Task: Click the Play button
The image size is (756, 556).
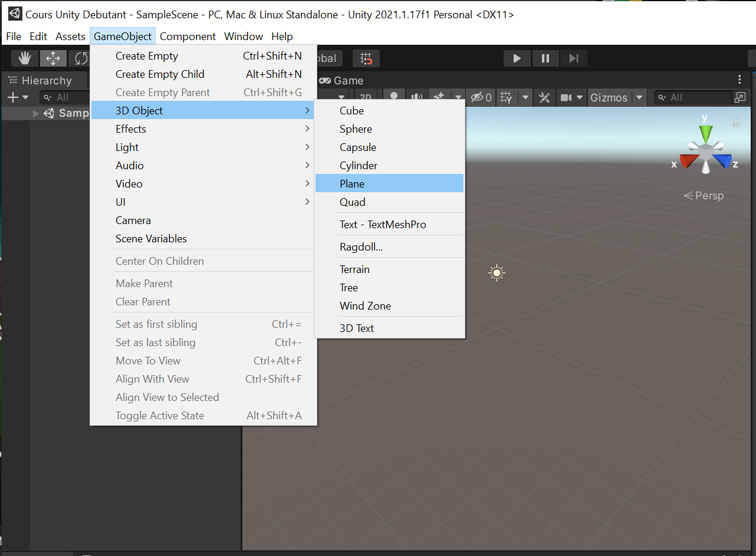Action: tap(517, 58)
